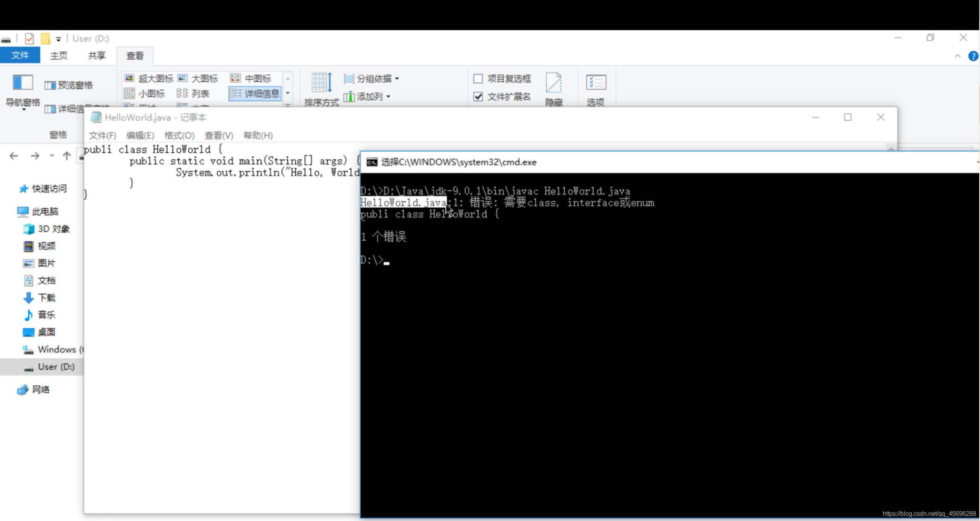This screenshot has height=521, width=980.
Task: Select the 查看 (View) tab in File Explorer
Action: click(x=134, y=55)
